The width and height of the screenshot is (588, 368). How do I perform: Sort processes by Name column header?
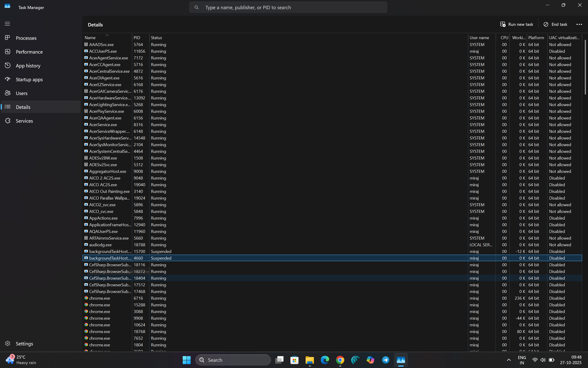90,38
